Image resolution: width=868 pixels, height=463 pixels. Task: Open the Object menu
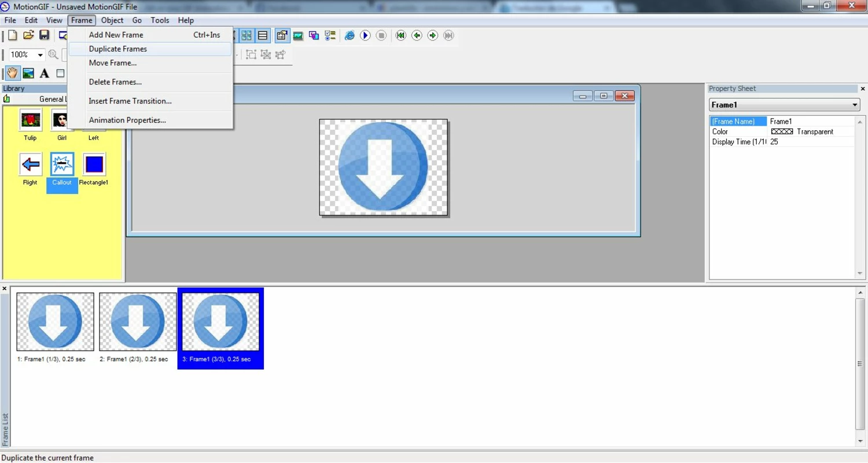112,20
